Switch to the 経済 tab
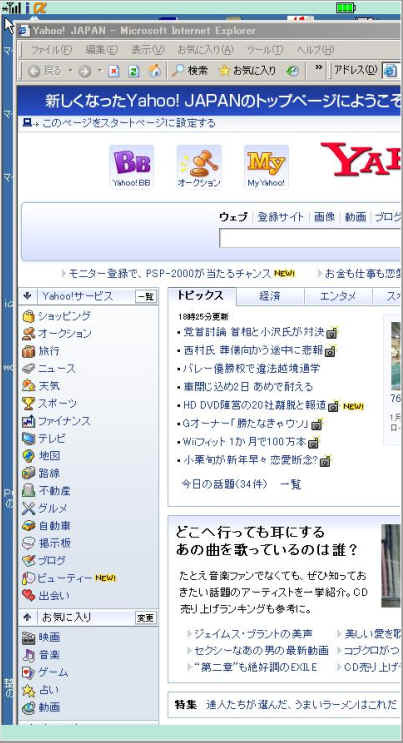This screenshot has width=403, height=743. [x=270, y=297]
